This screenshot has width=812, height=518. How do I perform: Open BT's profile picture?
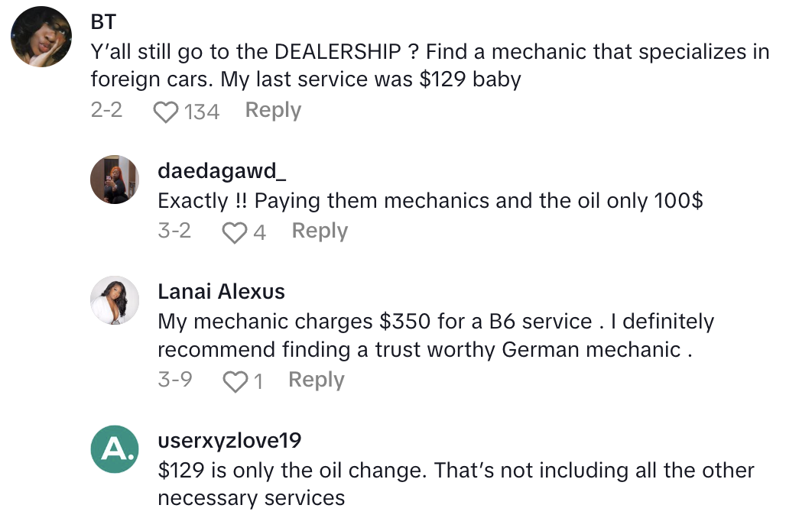pyautogui.click(x=43, y=37)
